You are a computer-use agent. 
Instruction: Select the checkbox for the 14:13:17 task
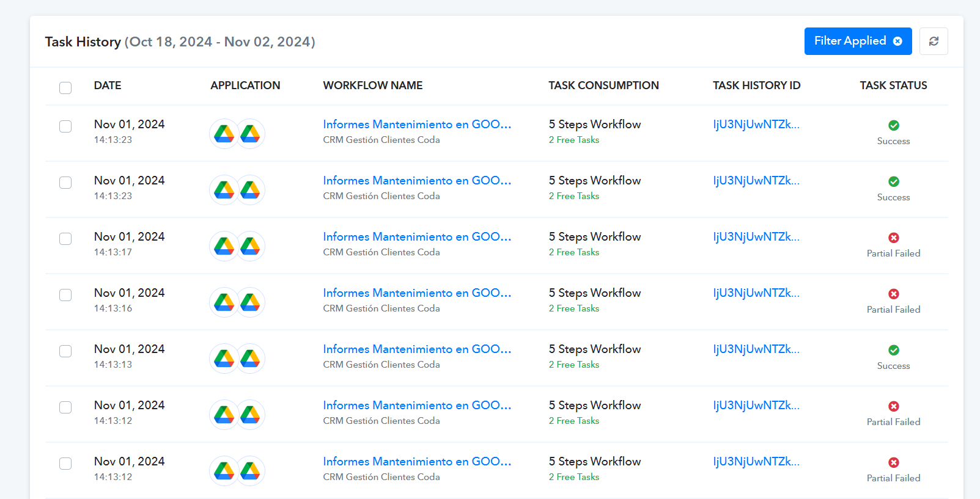pyautogui.click(x=65, y=239)
